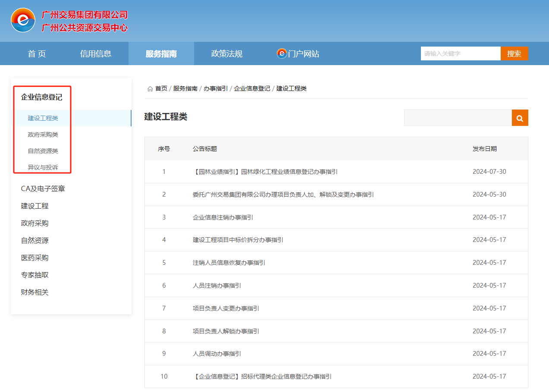
Task: Open the 园林绿化工程业绩信息登记办事指引 announcement
Action: (265, 171)
